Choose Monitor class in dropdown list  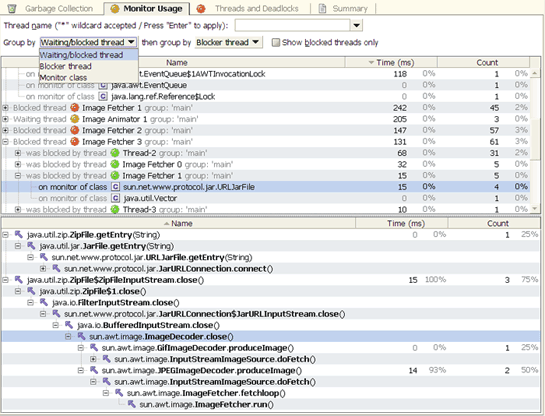[x=89, y=78]
